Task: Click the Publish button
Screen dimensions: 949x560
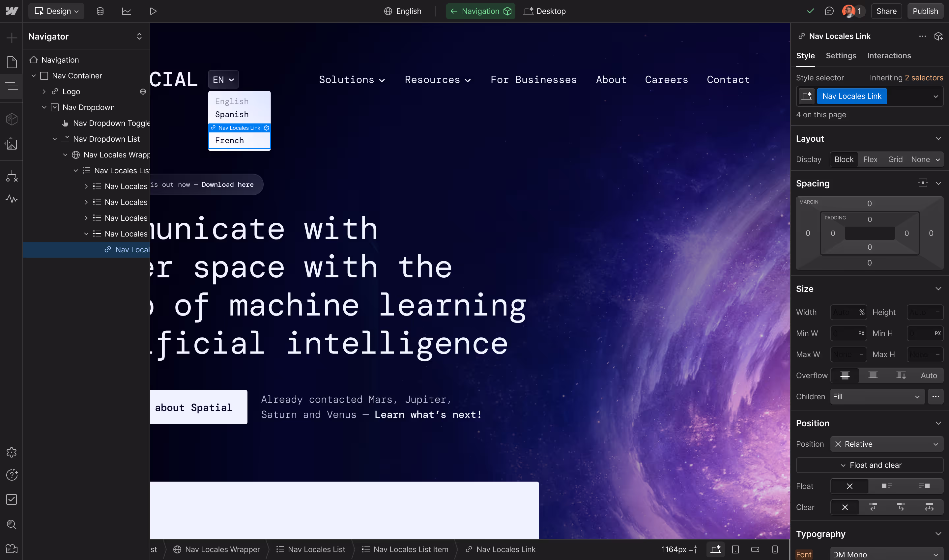Action: click(925, 11)
